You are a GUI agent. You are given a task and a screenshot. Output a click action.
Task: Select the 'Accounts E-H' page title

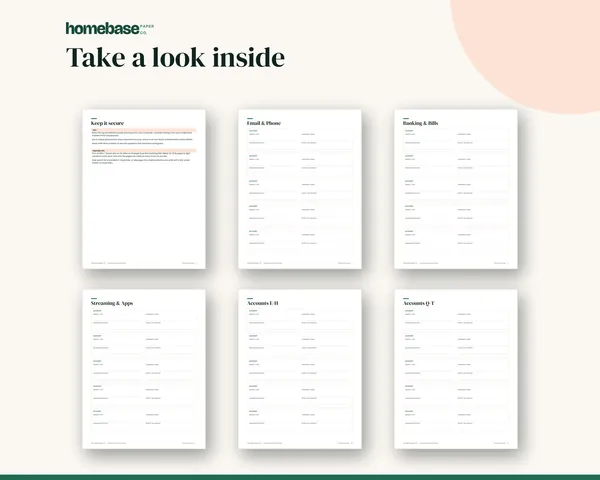point(263,303)
